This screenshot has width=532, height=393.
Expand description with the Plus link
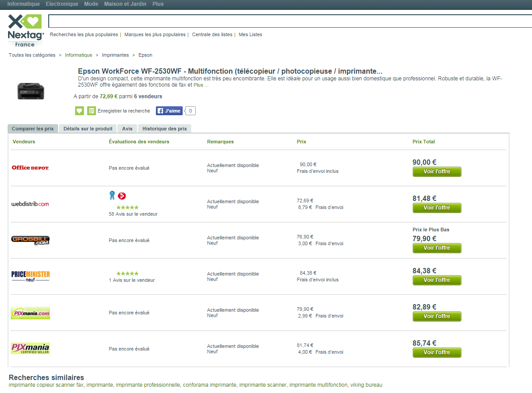(198, 85)
